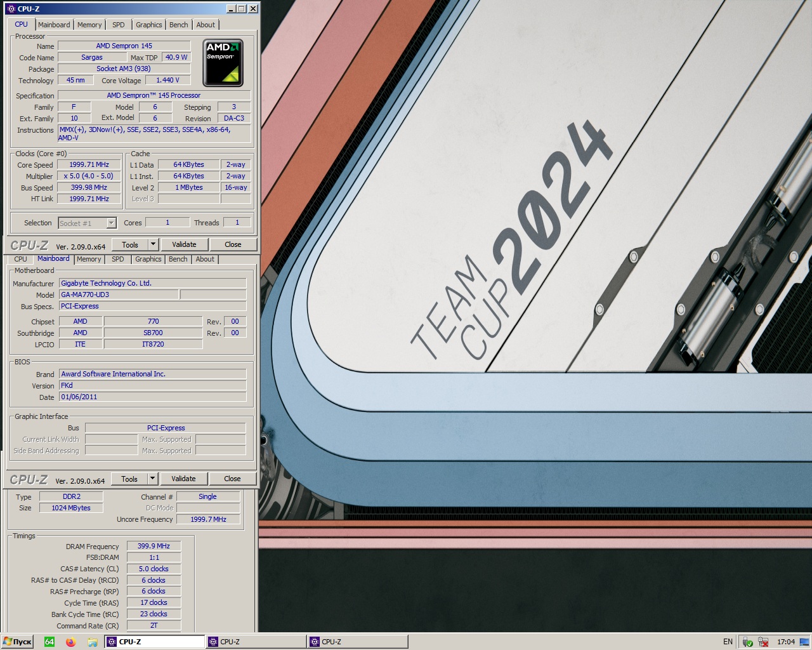Click Tools button in Mainboard window
812x650 pixels.
[129, 479]
